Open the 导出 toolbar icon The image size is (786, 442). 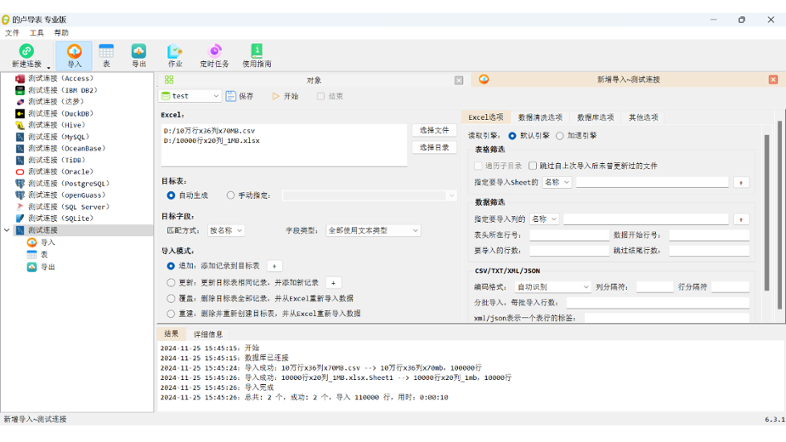pos(139,51)
